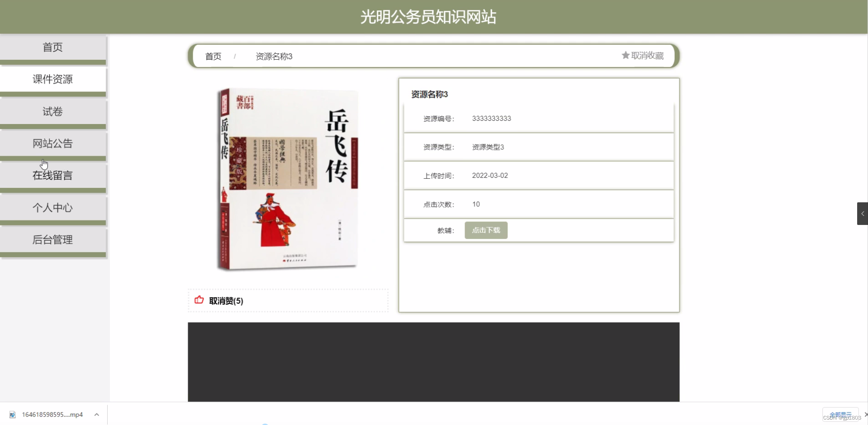The width and height of the screenshot is (868, 425).
Task: Open 网站公告 from the sidebar
Action: click(x=52, y=144)
